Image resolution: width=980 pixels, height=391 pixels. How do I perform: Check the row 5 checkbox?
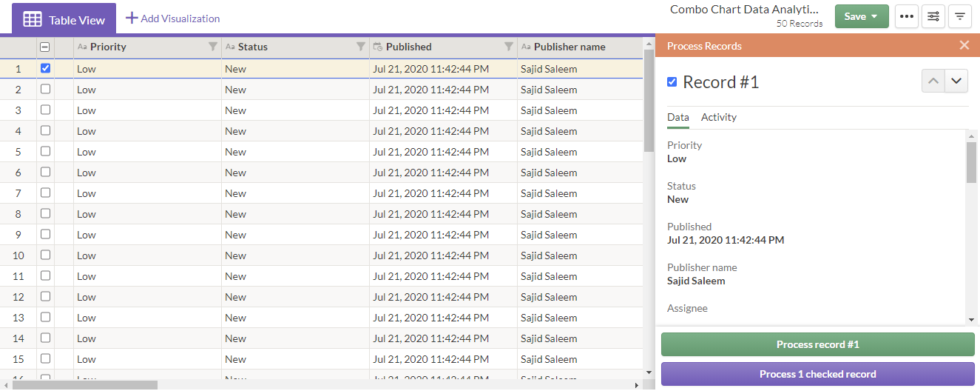tap(45, 151)
